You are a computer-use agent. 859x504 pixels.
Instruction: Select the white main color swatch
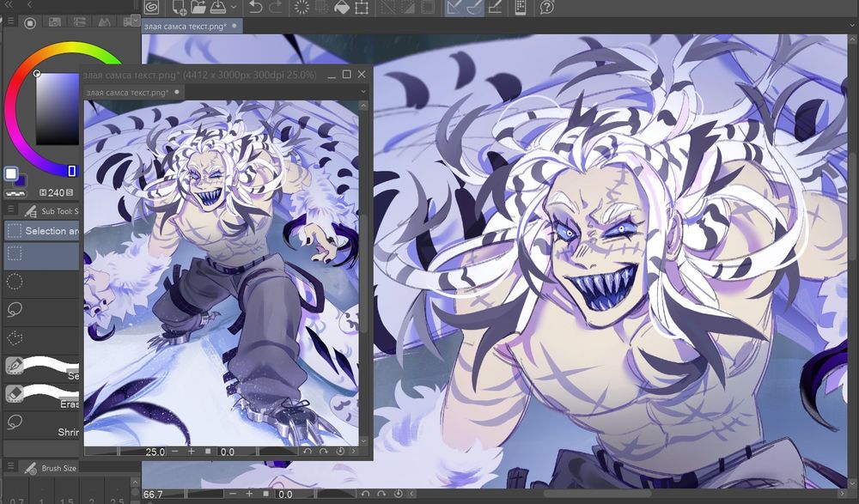(x=11, y=173)
